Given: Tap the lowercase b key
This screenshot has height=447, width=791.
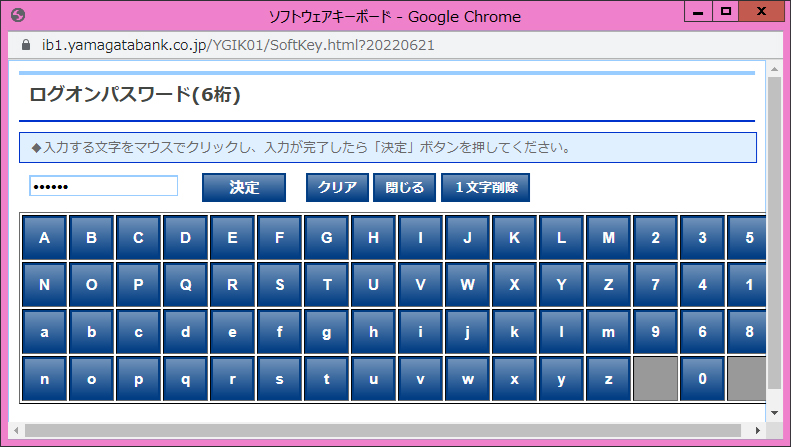Looking at the screenshot, I should (x=91, y=331).
